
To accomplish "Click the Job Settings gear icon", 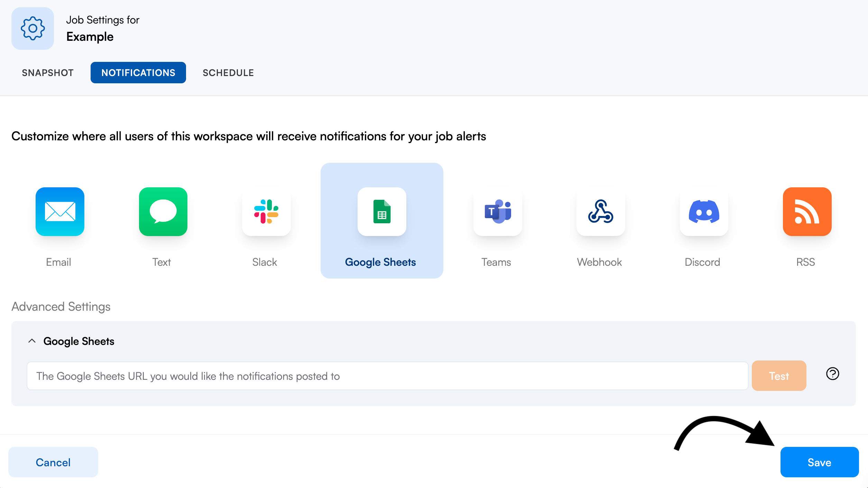I will 33,28.
